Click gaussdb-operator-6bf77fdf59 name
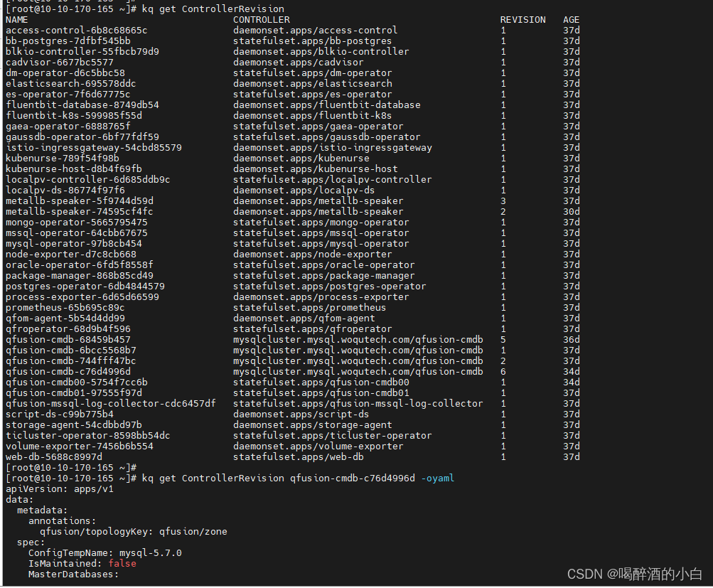713x588 pixels. coord(82,137)
